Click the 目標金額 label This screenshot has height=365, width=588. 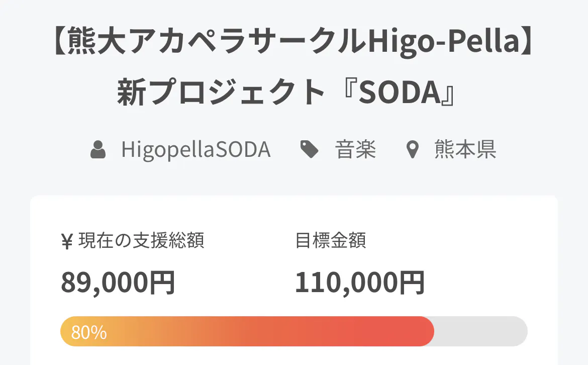[331, 241]
